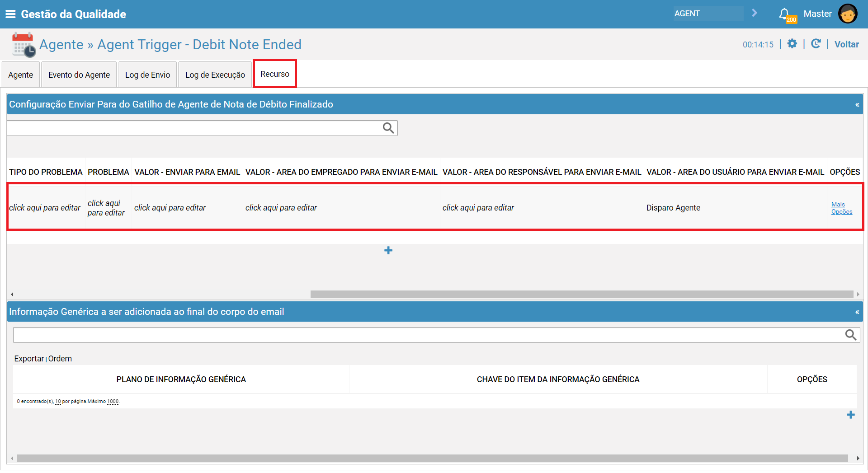Add a row with the plus under the Configuração table
The width and height of the screenshot is (868, 473).
(388, 250)
